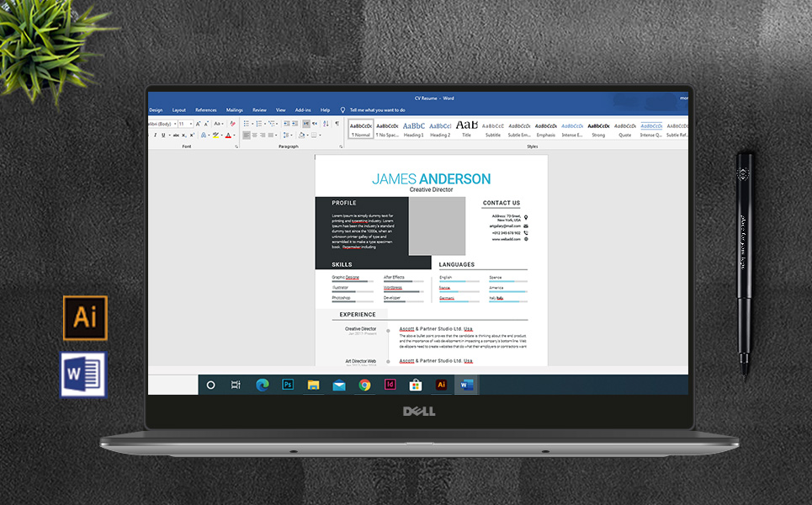
Task: Open File Explorer from the taskbar
Action: 313,385
